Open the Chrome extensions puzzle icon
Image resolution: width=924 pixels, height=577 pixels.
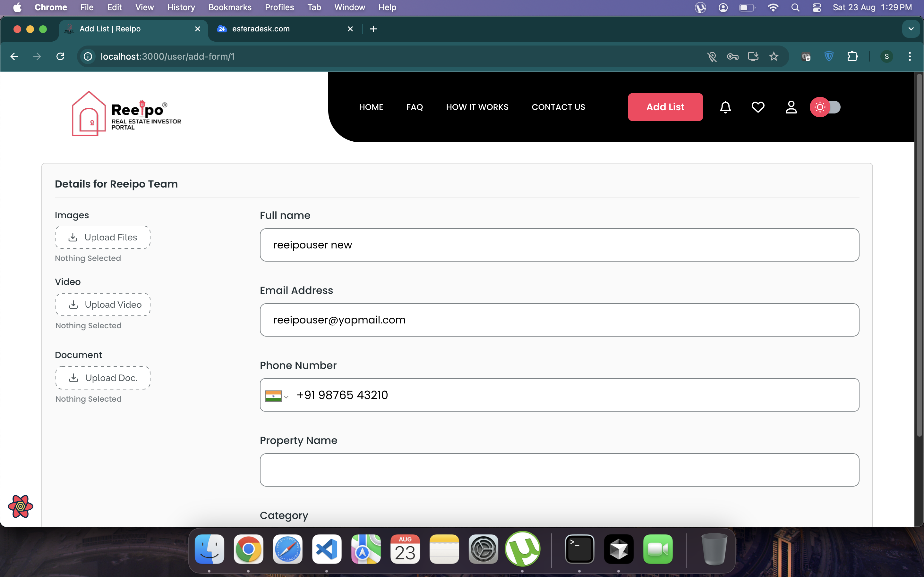pos(852,56)
